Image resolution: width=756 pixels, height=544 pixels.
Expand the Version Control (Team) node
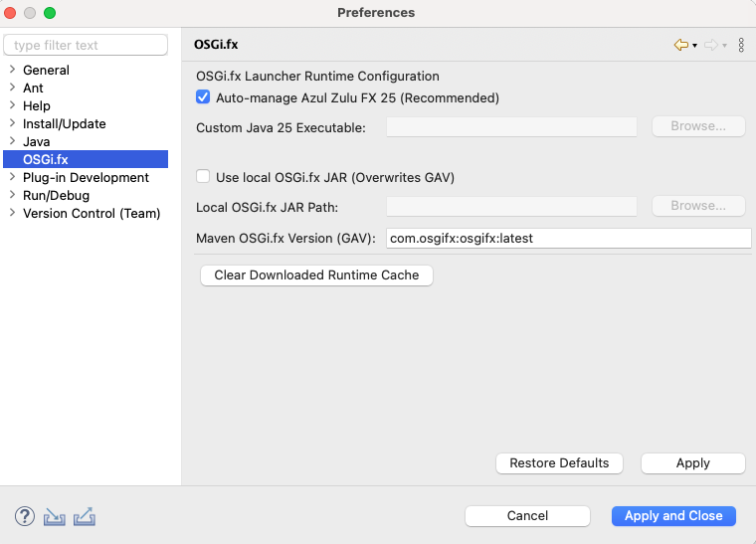pyautogui.click(x=13, y=213)
